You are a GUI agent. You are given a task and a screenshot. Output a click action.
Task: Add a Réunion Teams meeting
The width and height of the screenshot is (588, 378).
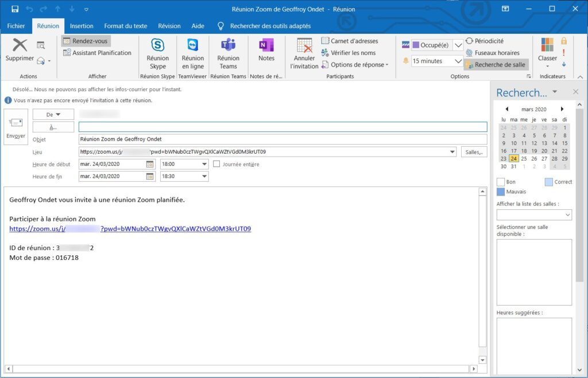[228, 46]
